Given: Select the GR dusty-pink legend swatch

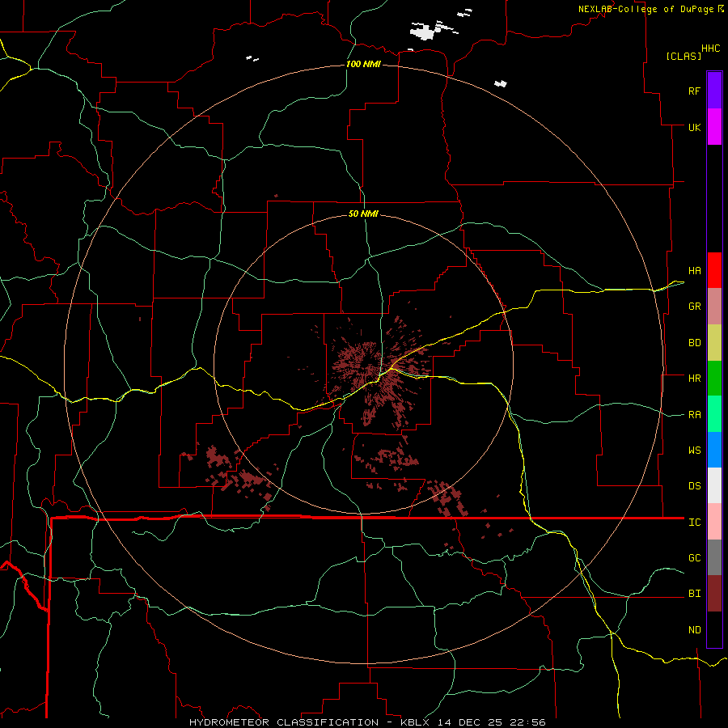Looking at the screenshot, I should point(714,307).
